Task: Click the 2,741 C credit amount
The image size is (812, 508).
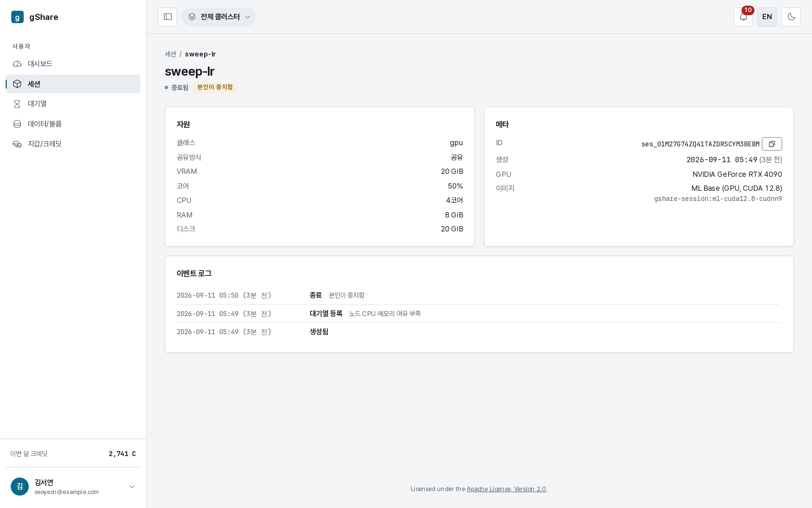Action: [122, 454]
